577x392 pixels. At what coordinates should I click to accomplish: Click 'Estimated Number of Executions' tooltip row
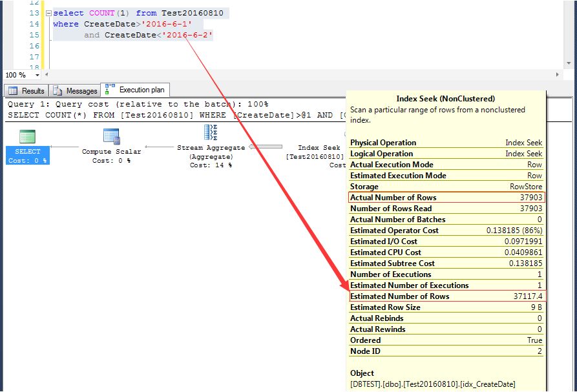pos(446,285)
